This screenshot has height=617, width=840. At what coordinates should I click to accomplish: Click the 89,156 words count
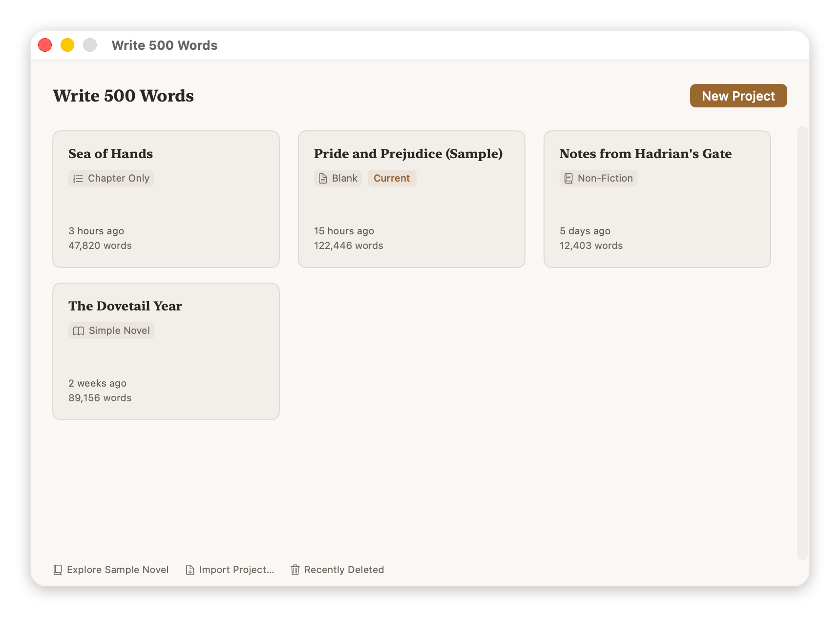(x=100, y=398)
